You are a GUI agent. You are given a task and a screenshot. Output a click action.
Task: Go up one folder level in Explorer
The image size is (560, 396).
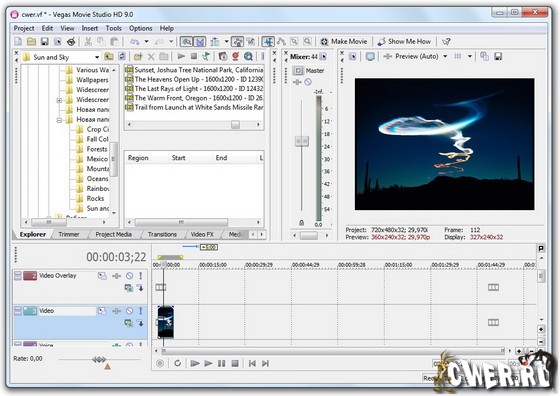[109, 57]
